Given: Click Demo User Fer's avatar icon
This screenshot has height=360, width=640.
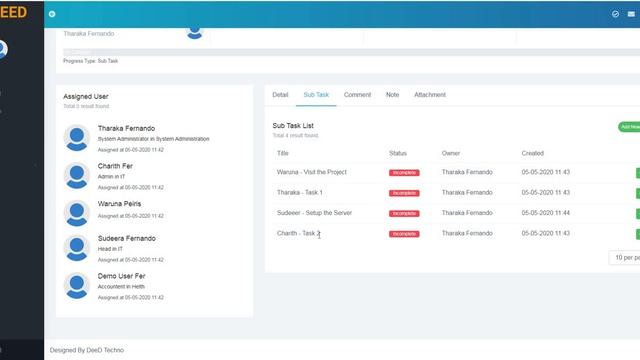Looking at the screenshot, I should tap(77, 286).
